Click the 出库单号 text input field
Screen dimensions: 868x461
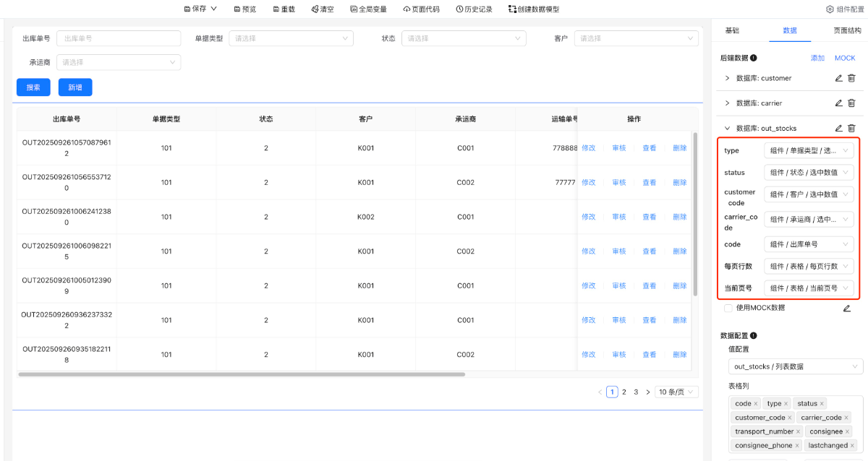coord(119,38)
